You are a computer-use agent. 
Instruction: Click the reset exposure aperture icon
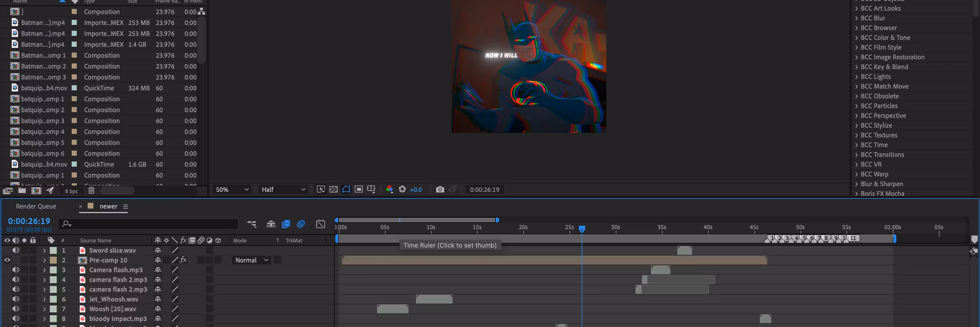tap(402, 190)
